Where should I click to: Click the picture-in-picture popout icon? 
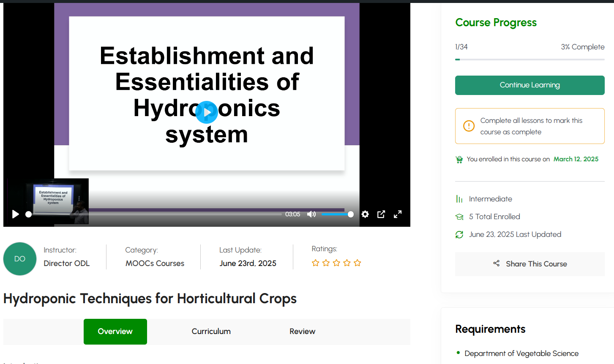coord(381,214)
